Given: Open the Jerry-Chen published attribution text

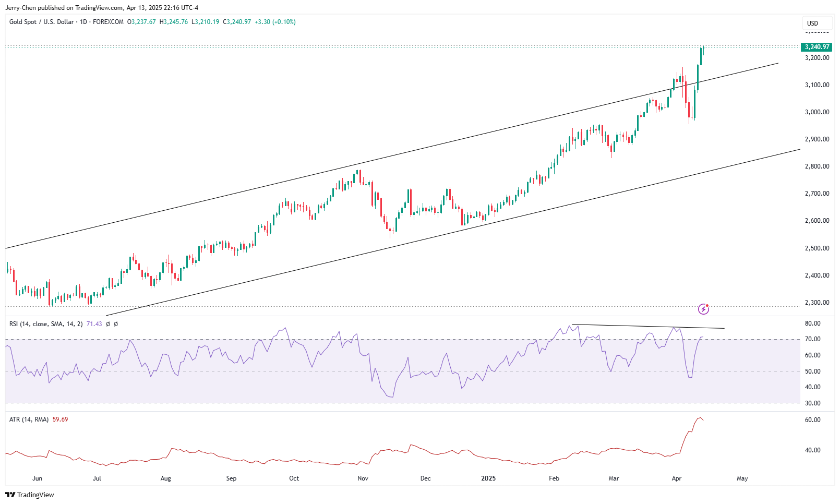Looking at the screenshot, I should pyautogui.click(x=102, y=8).
